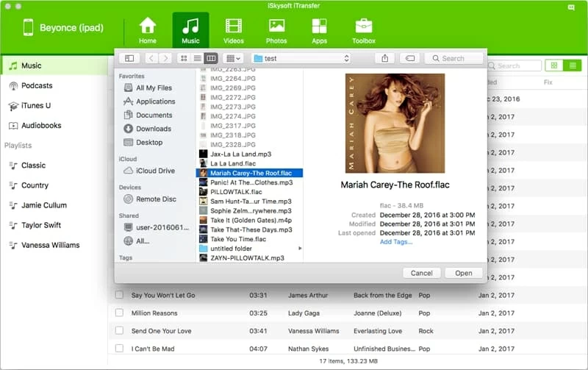Click the Mariah Carey album cover preview
This screenshot has height=370, width=588.
(x=395, y=123)
